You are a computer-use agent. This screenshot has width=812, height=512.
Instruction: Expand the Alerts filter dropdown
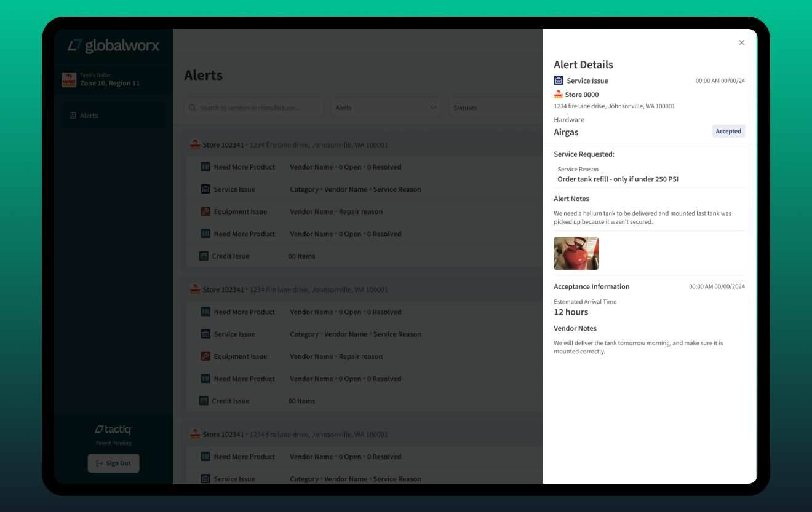coord(386,108)
